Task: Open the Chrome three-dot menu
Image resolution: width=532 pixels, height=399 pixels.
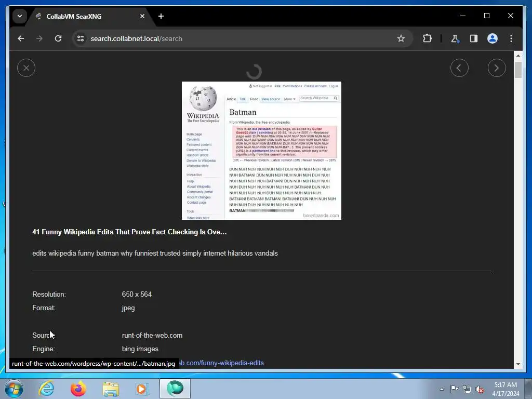Action: click(x=511, y=38)
